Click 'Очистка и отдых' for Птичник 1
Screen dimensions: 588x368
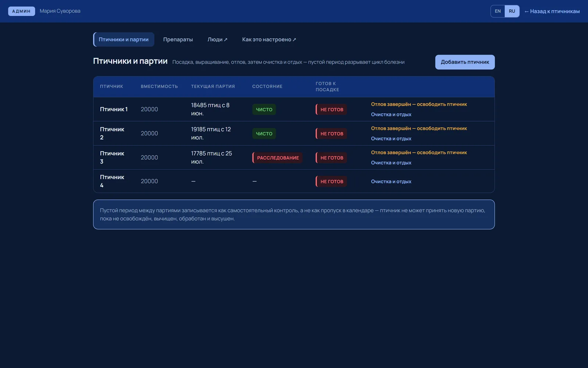coord(391,114)
